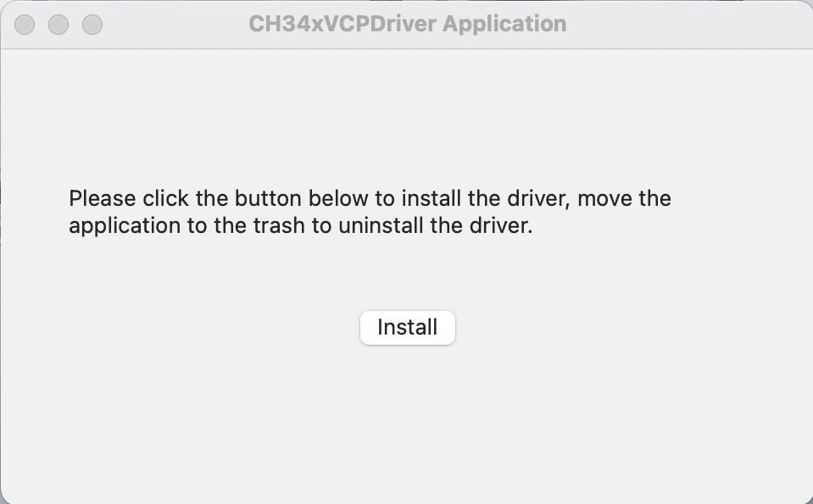Select the word "Please" in the message

coord(102,198)
